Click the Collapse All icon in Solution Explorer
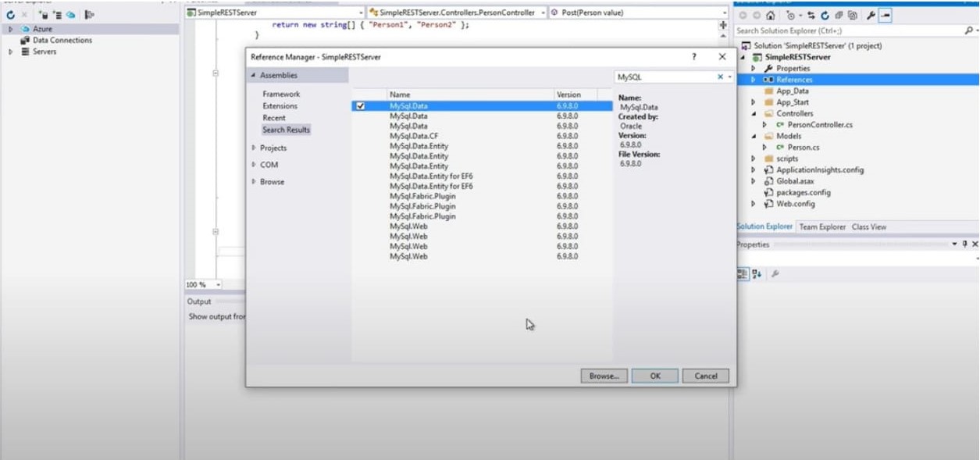The width and height of the screenshot is (980, 460). point(839,16)
